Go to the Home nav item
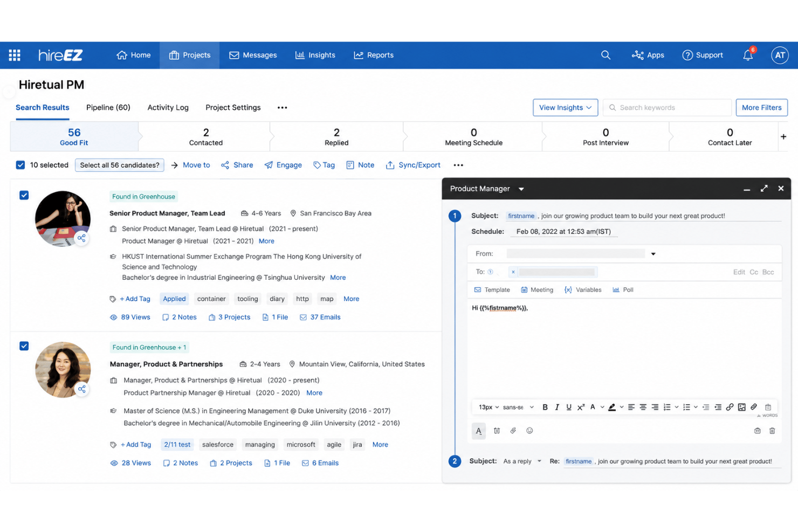Viewport: 798px width, 532px height. point(133,55)
